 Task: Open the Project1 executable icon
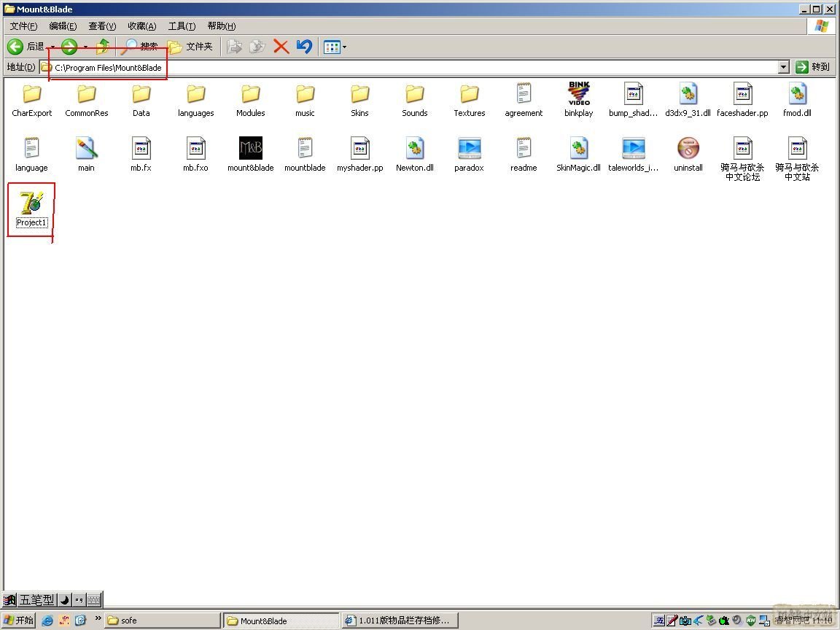pyautogui.click(x=31, y=204)
